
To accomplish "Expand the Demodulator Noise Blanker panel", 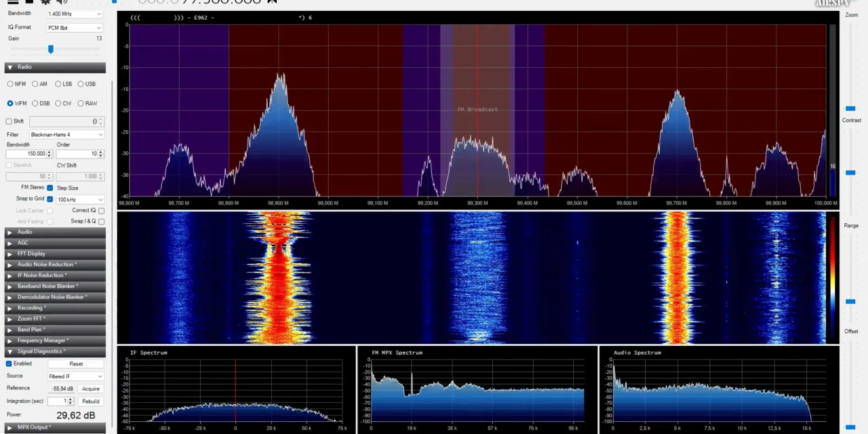I will (55, 297).
